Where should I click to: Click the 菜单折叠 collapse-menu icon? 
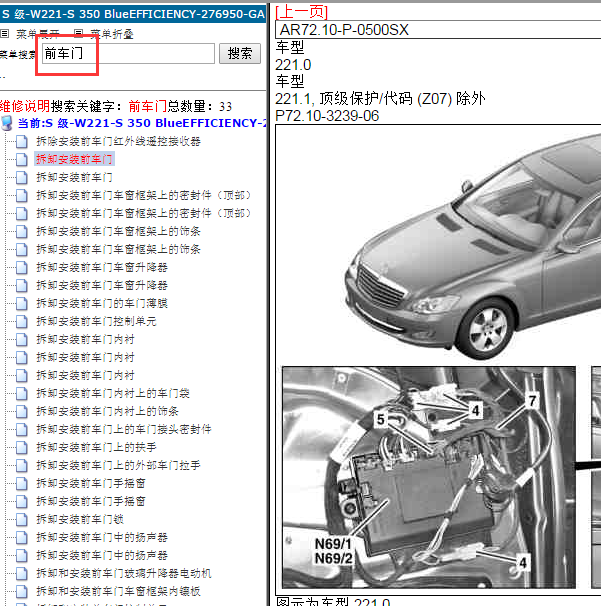pyautogui.click(x=78, y=34)
